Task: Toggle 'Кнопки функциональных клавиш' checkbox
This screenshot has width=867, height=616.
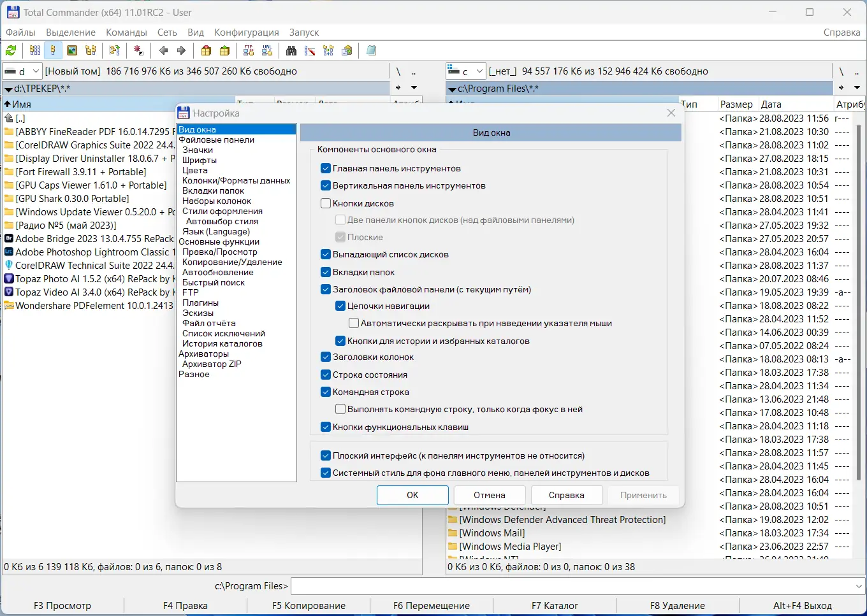Action: 326,427
